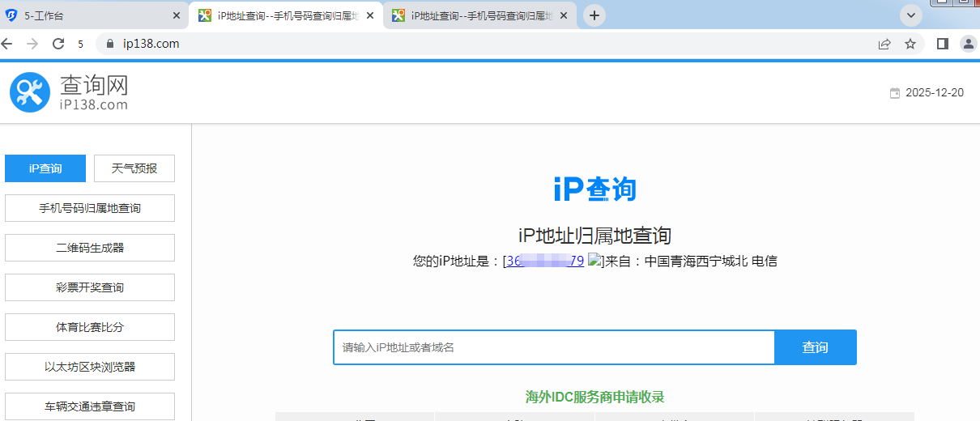Open 车辆交通违章查询

pyautogui.click(x=90, y=406)
